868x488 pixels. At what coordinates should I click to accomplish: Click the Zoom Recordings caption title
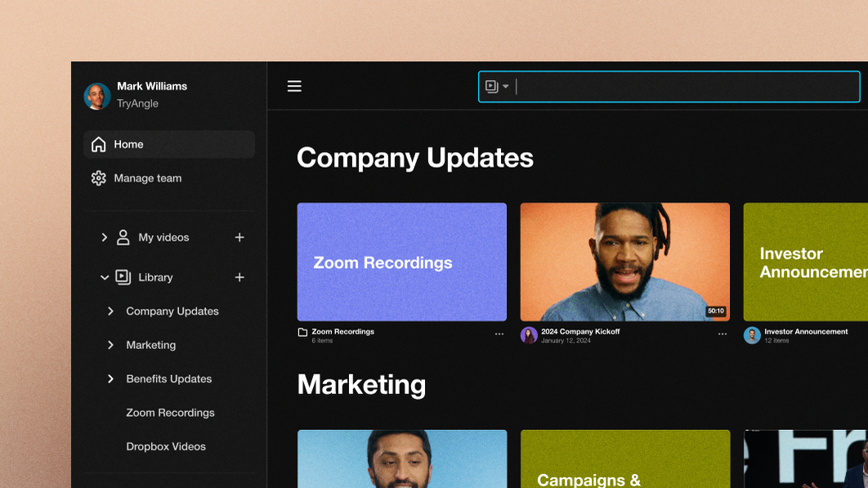pos(342,331)
